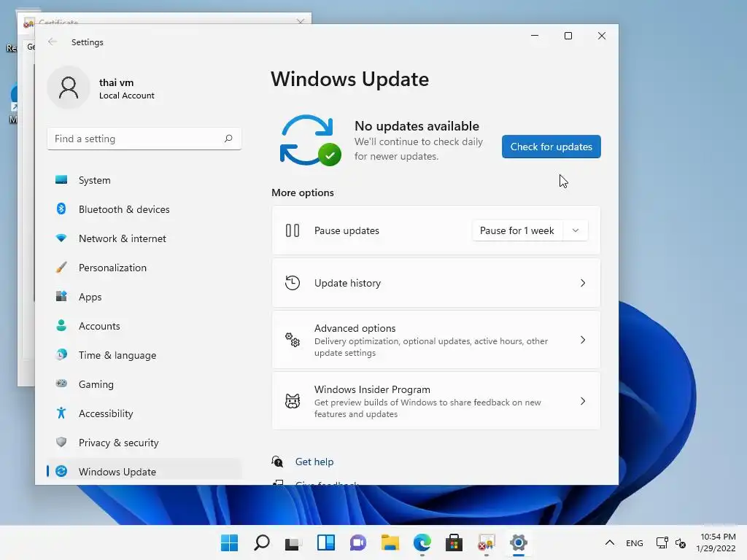Select Privacy & security in sidebar
The height and width of the screenshot is (560, 747).
(144, 443)
